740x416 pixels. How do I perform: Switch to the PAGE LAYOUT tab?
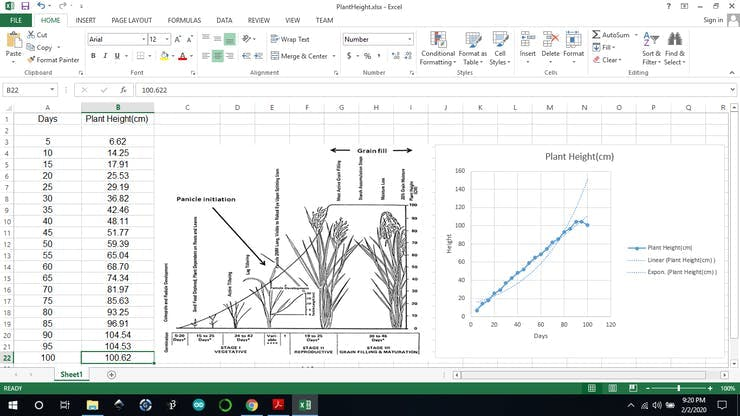[x=131, y=19]
